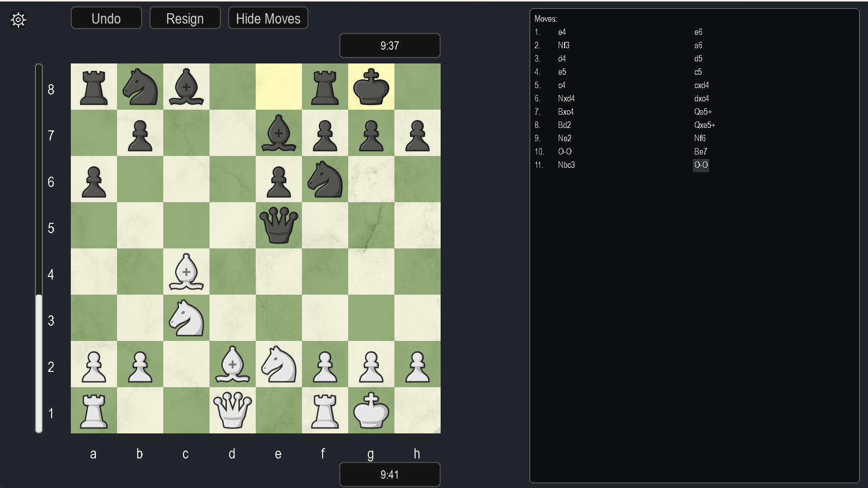Select Black's move 7 Qa5+
Screen dimensions: 868x488
(703, 112)
